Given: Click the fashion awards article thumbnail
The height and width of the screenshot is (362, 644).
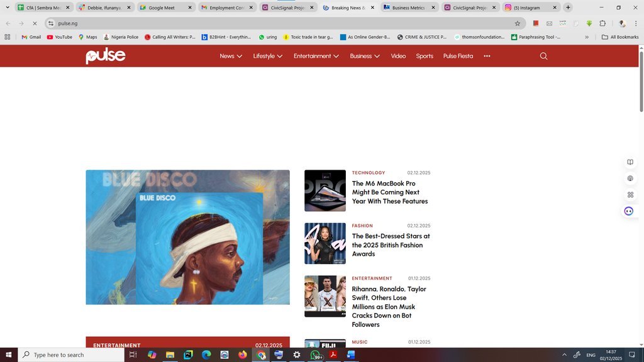Looking at the screenshot, I should (x=325, y=243).
